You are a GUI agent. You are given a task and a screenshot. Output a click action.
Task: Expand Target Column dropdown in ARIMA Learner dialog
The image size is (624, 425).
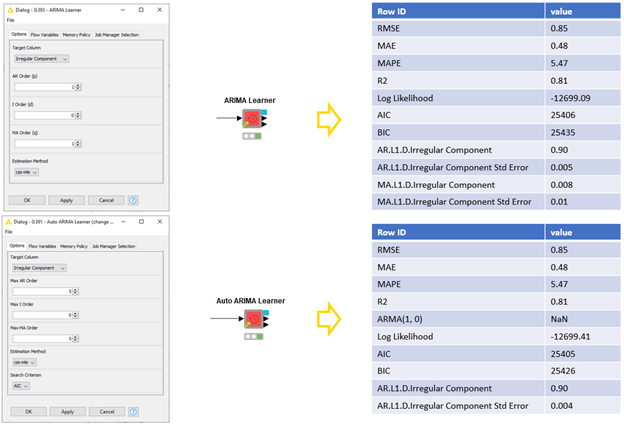(x=42, y=59)
